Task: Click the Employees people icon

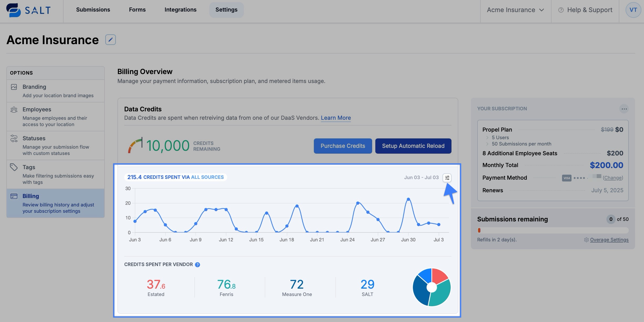Action: tap(14, 110)
